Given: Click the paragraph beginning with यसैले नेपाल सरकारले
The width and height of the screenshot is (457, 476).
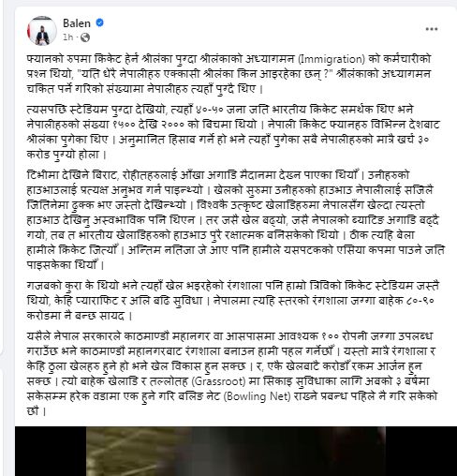Looking at the screenshot, I should click(232, 374).
